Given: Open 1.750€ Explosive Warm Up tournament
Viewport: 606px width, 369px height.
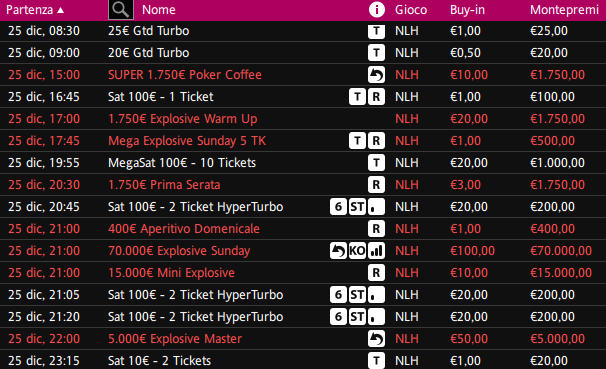Looking at the screenshot, I should (182, 119).
